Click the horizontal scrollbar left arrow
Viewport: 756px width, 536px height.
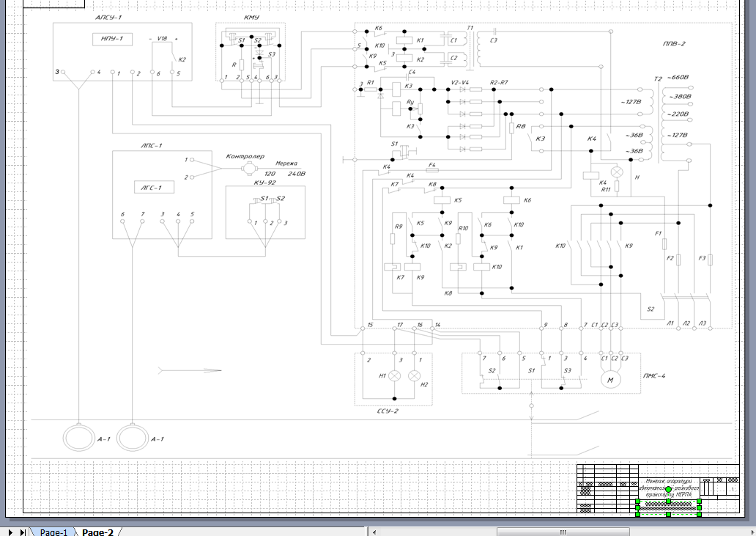tap(374, 532)
